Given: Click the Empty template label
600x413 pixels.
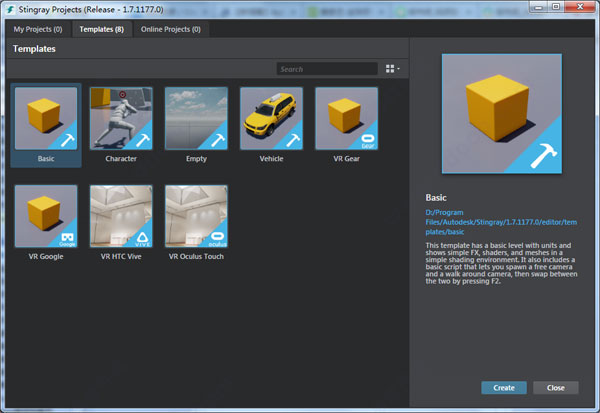Looking at the screenshot, I should 196,159.
